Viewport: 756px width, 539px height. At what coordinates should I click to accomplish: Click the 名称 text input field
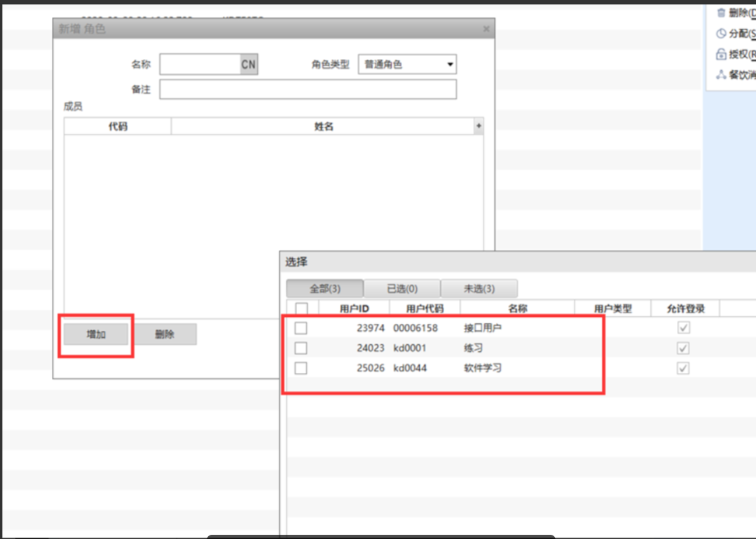coord(200,64)
